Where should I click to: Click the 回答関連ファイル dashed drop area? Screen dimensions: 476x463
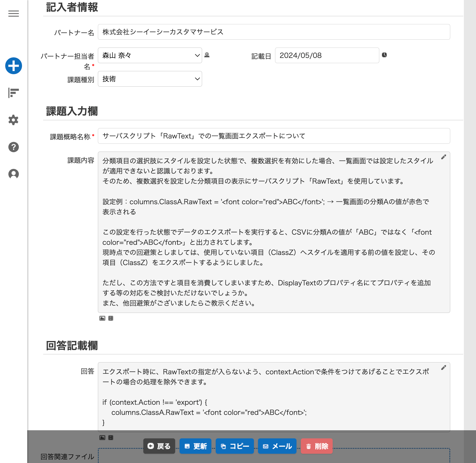pyautogui.click(x=274, y=456)
